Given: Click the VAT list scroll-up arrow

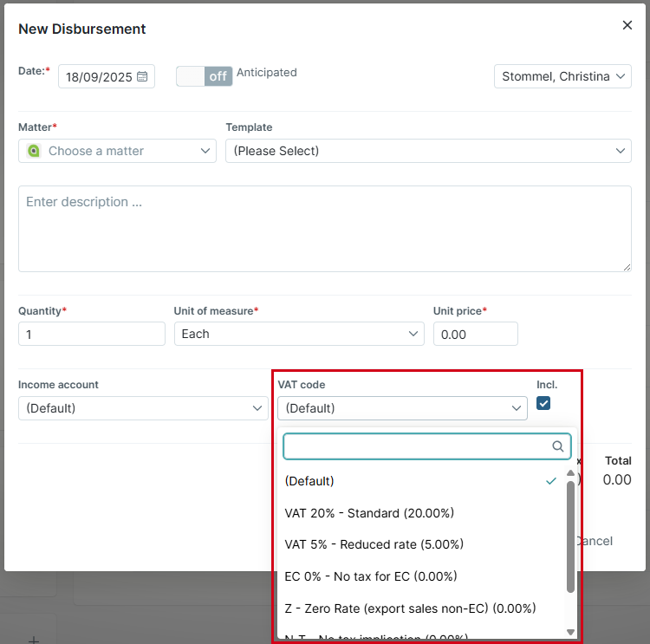Looking at the screenshot, I should (x=570, y=472).
